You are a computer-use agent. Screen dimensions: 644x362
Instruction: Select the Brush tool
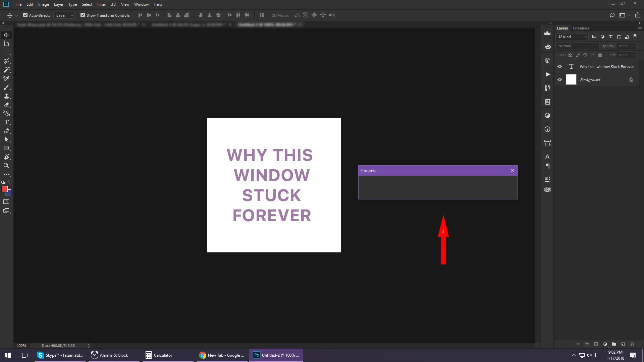[6, 87]
